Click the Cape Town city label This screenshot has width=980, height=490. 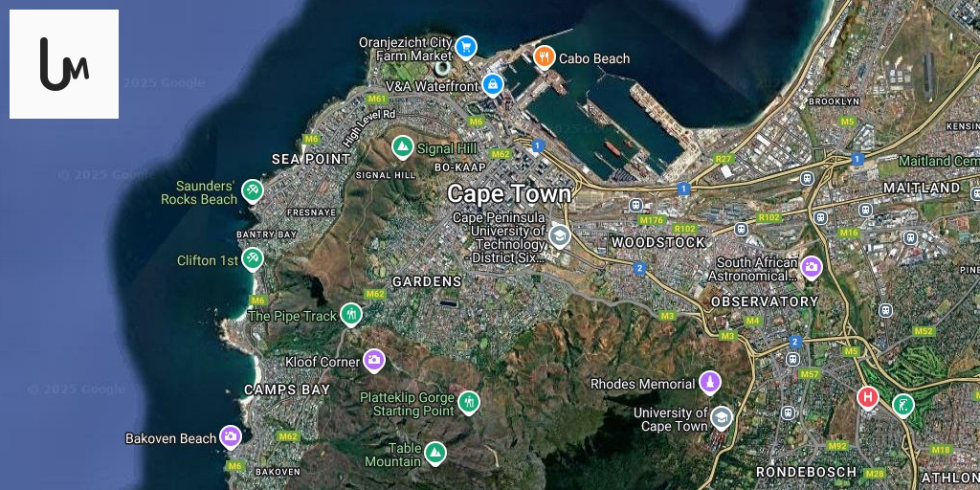pyautogui.click(x=509, y=193)
